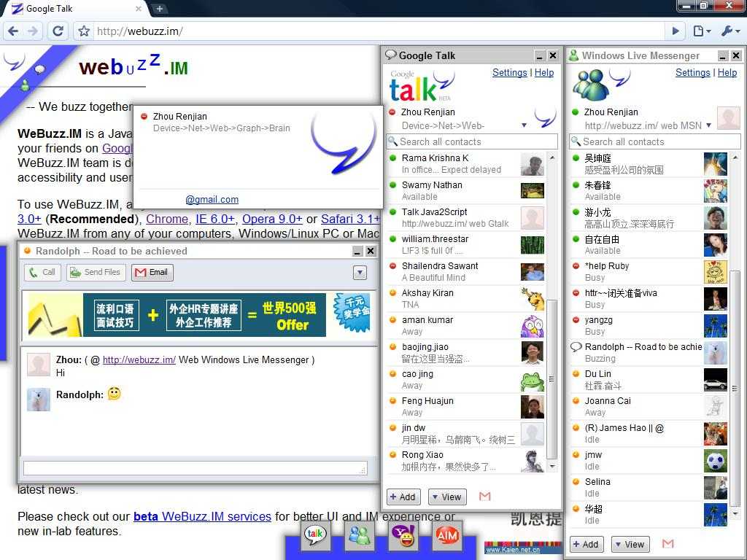Open Help in Windows Live Messenger panel
This screenshot has width=747, height=560.
point(727,73)
